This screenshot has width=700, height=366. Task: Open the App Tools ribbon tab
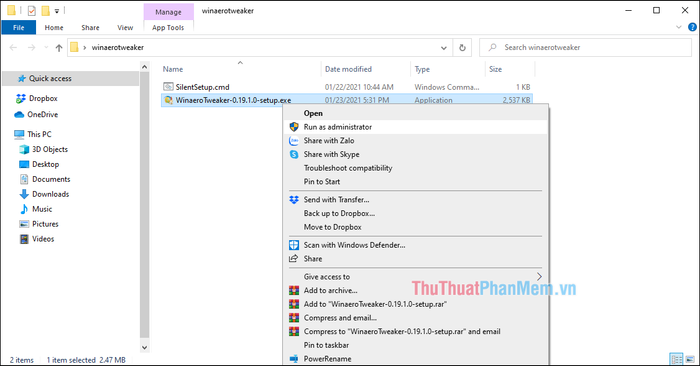(x=168, y=28)
